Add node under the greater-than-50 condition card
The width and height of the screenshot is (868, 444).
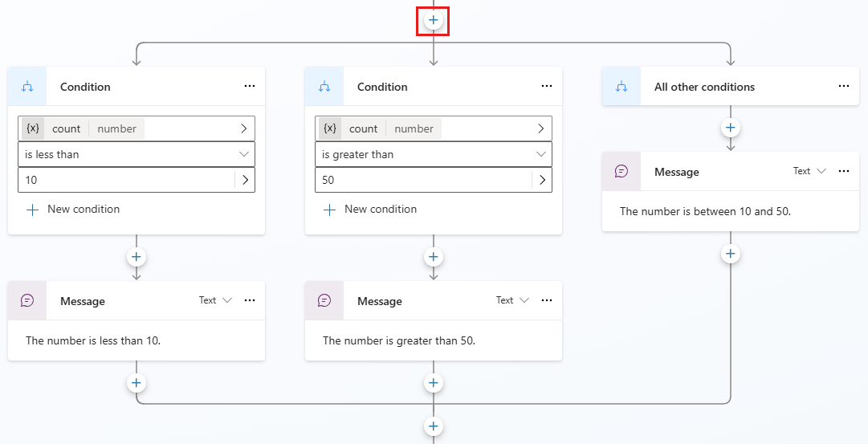(434, 257)
